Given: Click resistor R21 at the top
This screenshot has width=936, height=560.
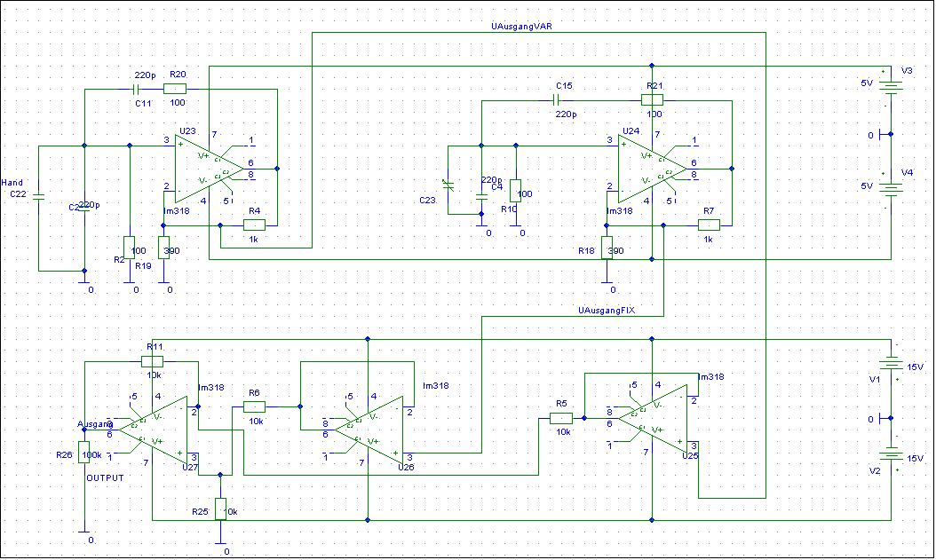Looking at the screenshot, I should pyautogui.click(x=652, y=100).
